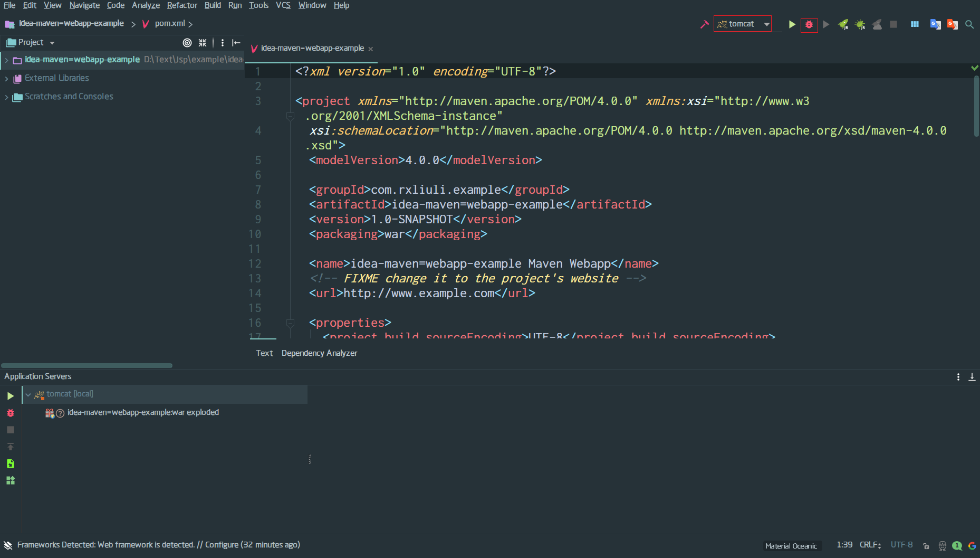Debug with JRebel green bug icon
980x558 pixels.
click(x=860, y=24)
